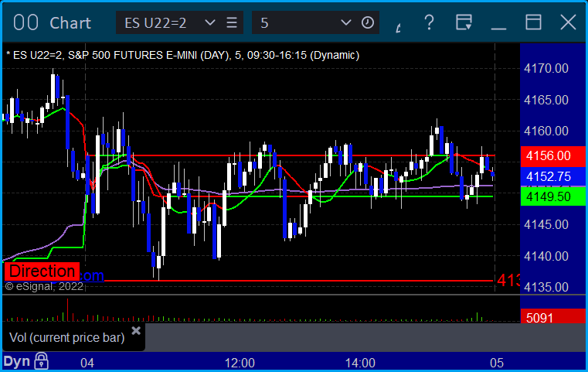Minimize the Chart window
The width and height of the screenshot is (588, 372).
(x=498, y=28)
